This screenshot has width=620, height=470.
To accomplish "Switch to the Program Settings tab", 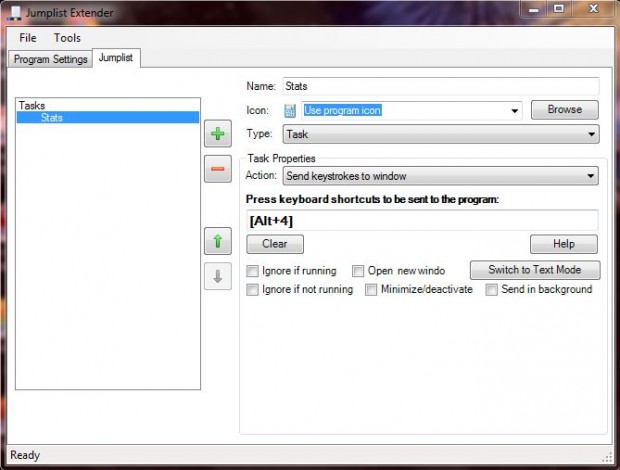I will (x=50, y=59).
